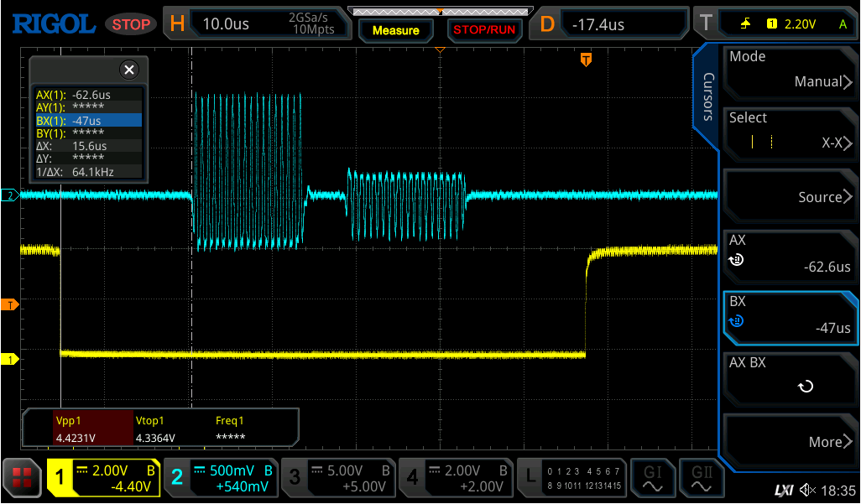This screenshot has width=861, height=504.
Task: Click the RIGOL logo
Action: point(53,23)
